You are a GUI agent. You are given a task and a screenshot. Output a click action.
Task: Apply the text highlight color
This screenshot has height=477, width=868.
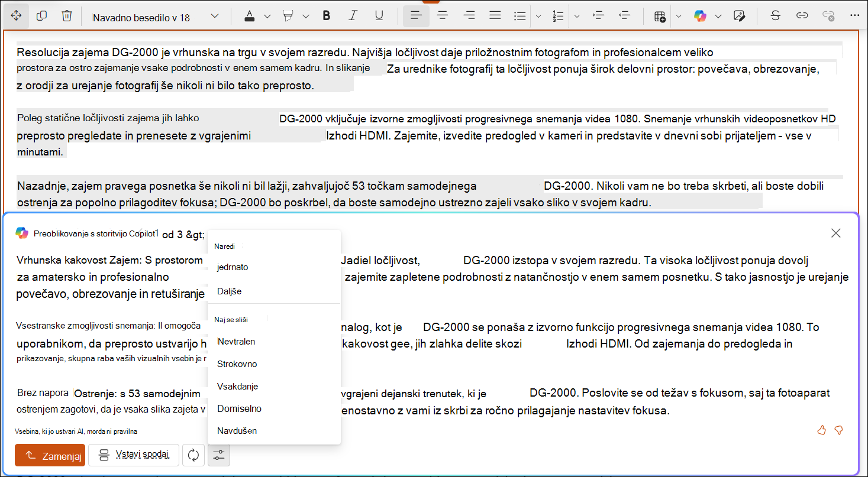[x=289, y=16]
